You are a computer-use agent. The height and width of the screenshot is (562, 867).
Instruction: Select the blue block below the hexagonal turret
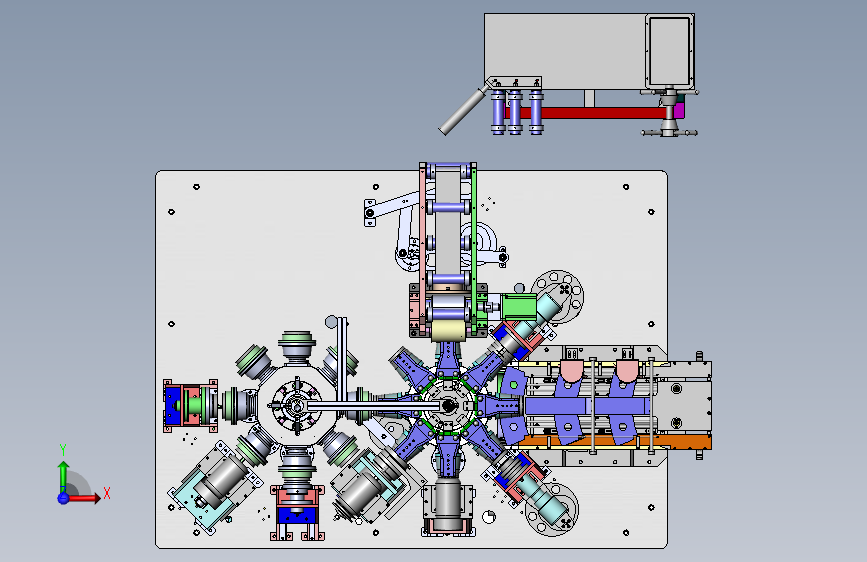[297, 516]
